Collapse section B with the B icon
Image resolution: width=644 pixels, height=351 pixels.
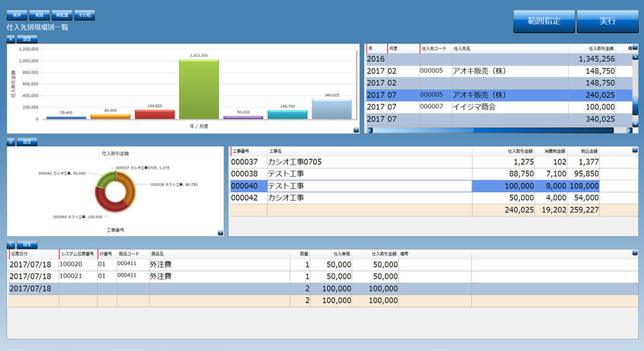point(10,142)
